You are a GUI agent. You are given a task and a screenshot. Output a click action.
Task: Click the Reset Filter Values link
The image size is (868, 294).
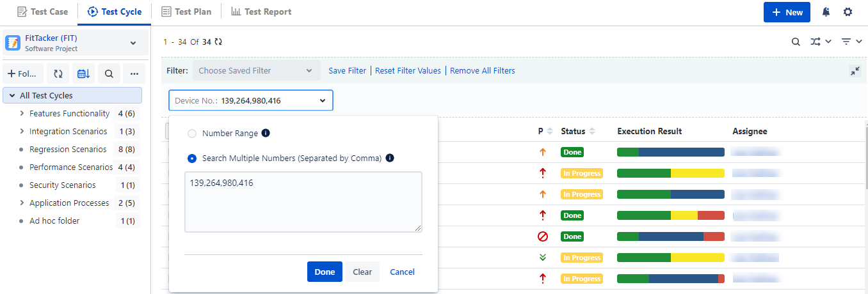point(408,70)
